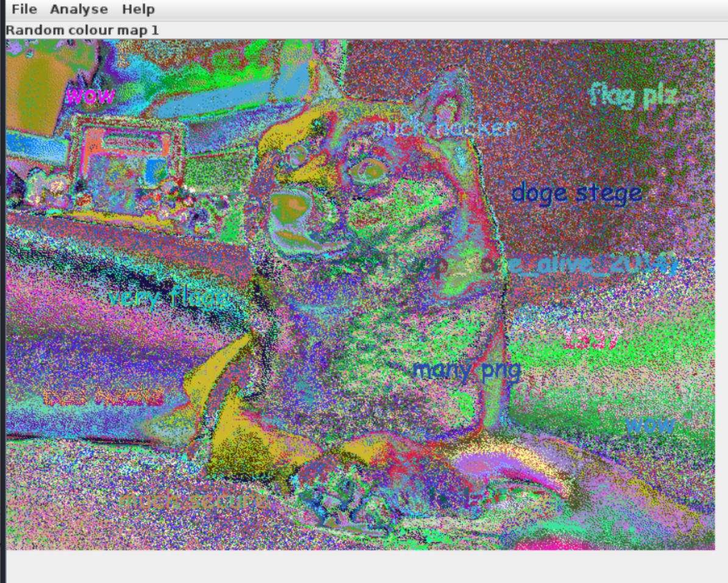Image resolution: width=728 pixels, height=583 pixels.
Task: Click the doge's eye nearest "such hacker"
Action: [366, 168]
